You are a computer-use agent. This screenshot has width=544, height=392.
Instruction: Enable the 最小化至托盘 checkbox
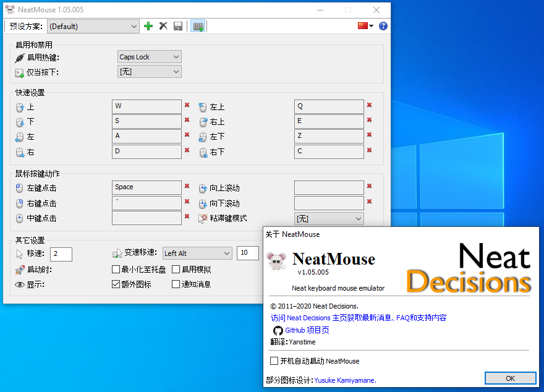tap(116, 269)
